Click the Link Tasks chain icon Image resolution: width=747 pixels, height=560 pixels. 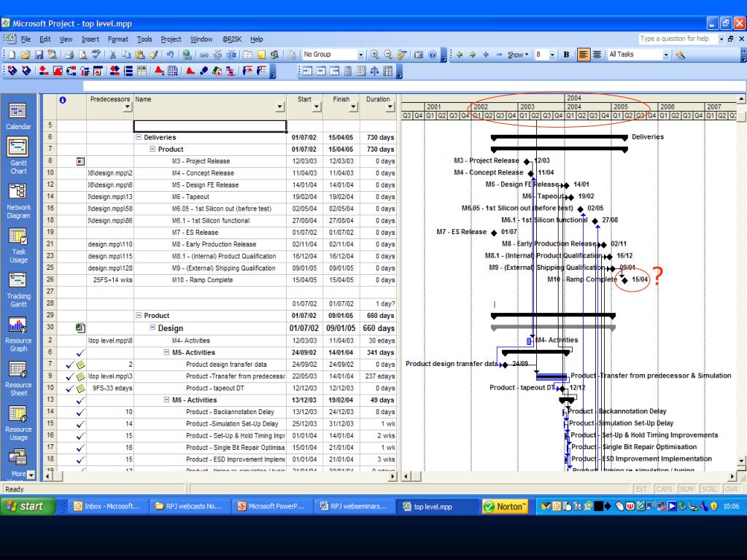tap(204, 55)
